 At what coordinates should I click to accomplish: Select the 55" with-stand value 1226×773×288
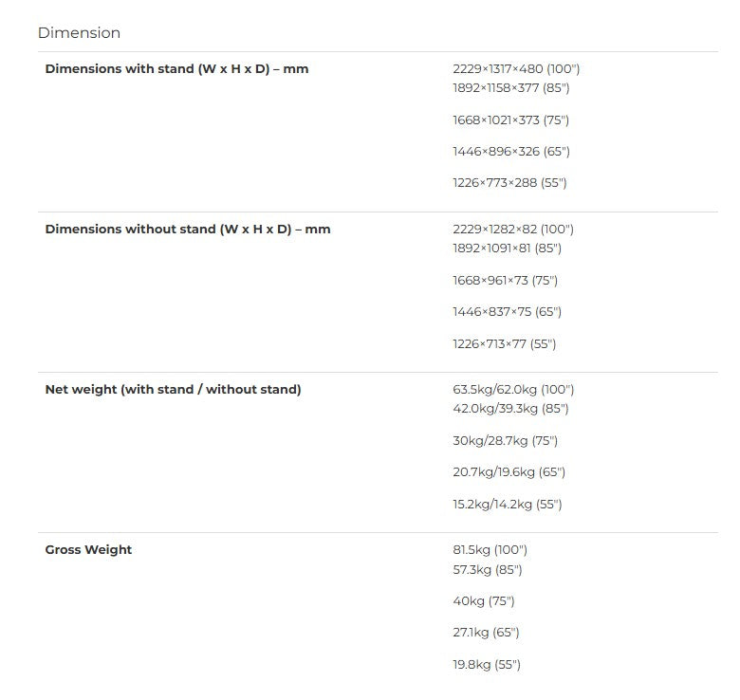tap(509, 182)
